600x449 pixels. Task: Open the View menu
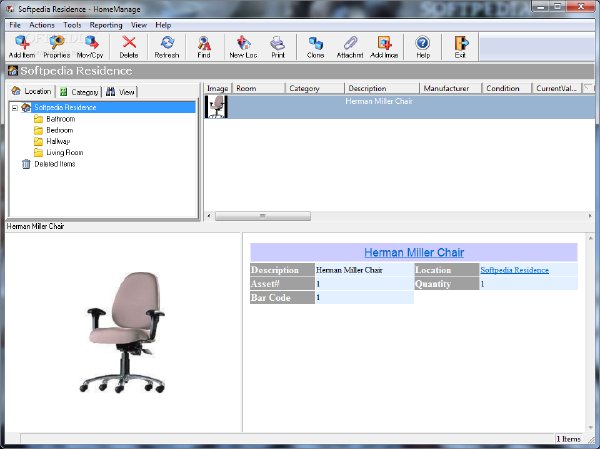139,25
